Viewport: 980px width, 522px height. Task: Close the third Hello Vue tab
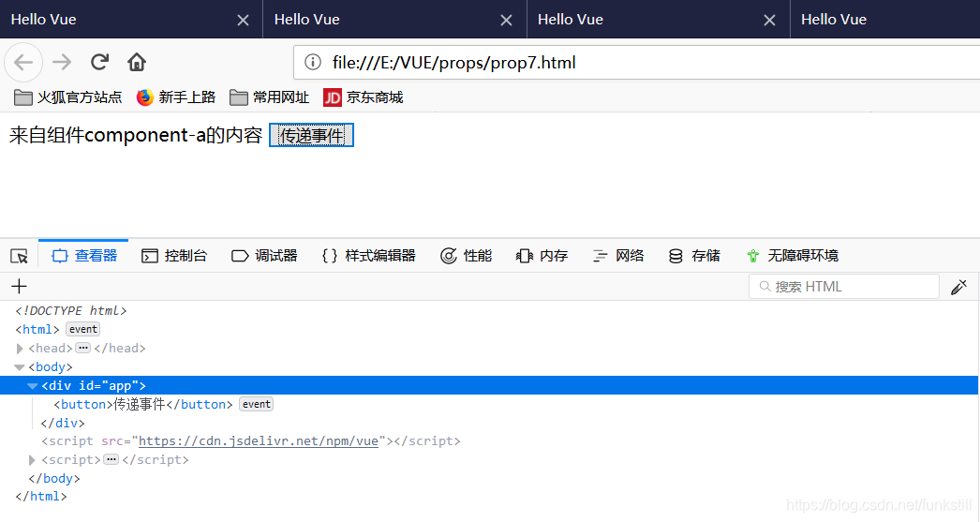pyautogui.click(x=769, y=20)
